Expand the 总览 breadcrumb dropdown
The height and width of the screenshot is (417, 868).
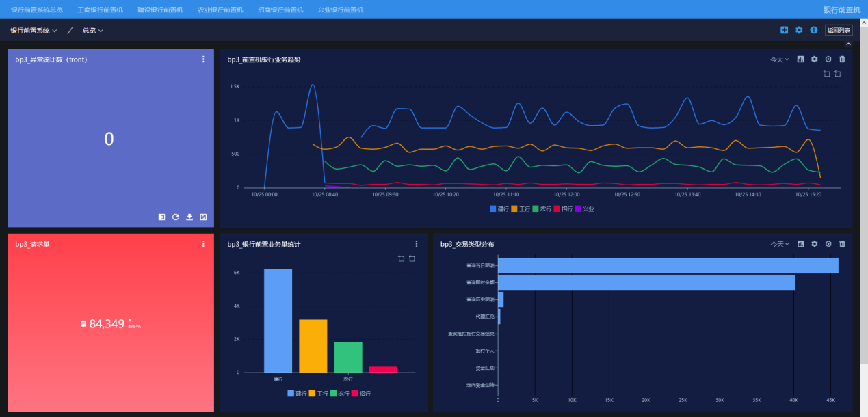click(x=92, y=31)
